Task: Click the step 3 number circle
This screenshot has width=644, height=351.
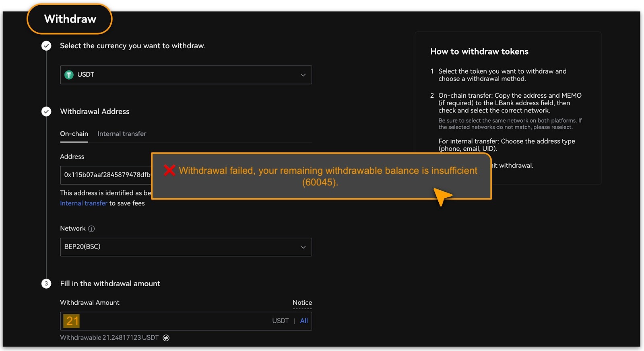Action: coord(46,284)
